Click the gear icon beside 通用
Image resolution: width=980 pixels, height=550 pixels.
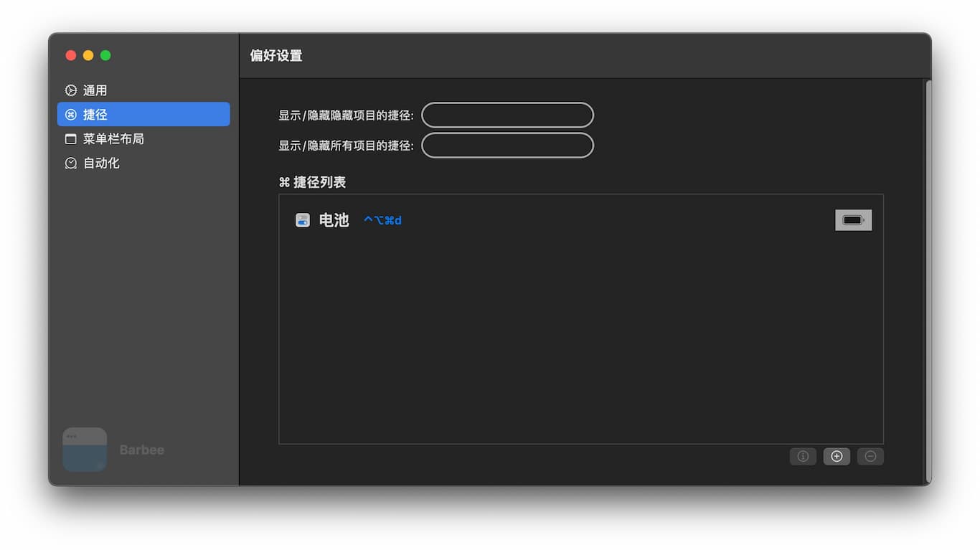click(x=70, y=90)
